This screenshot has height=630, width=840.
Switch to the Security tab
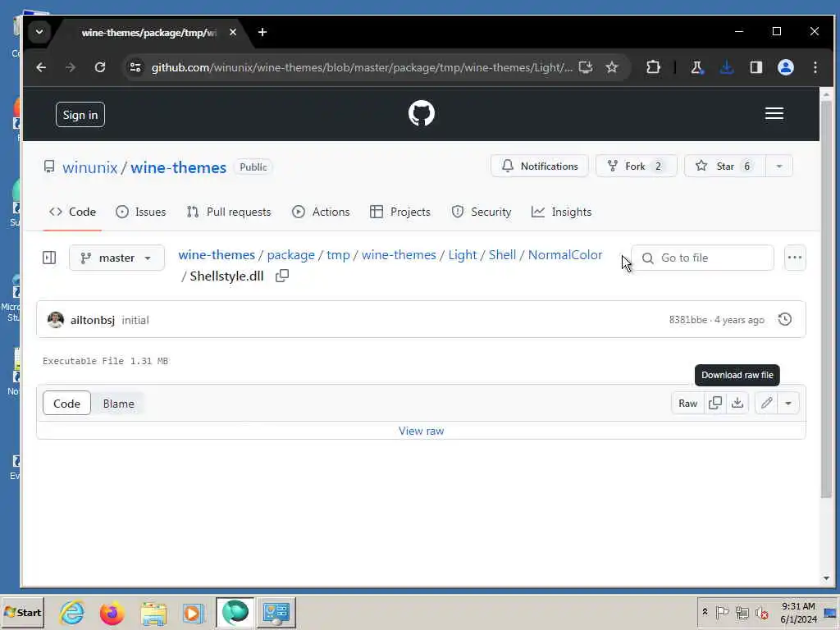(481, 212)
